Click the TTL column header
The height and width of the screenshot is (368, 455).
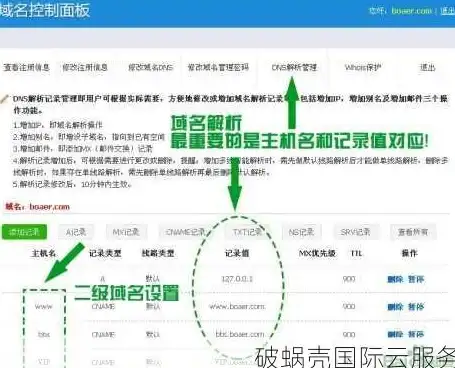pos(356,253)
